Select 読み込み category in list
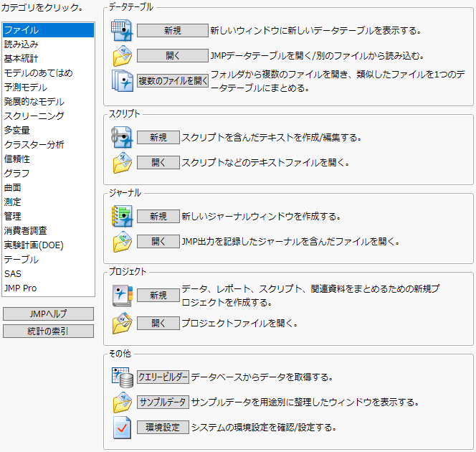This screenshot has width=476, height=452. (48, 44)
